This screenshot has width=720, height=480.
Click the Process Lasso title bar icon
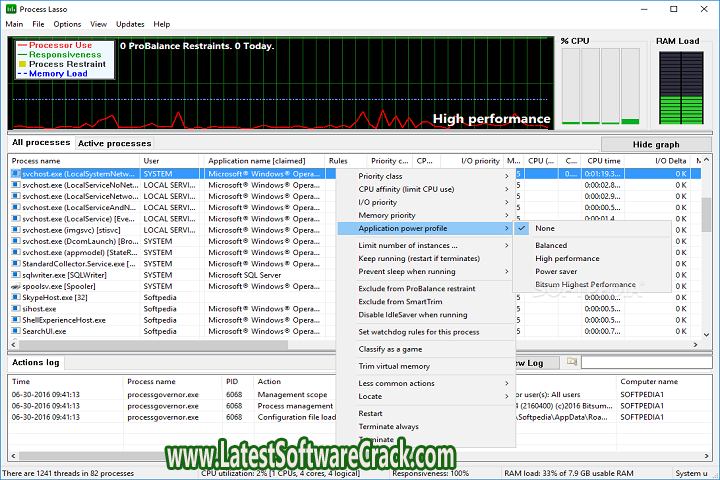click(10, 8)
